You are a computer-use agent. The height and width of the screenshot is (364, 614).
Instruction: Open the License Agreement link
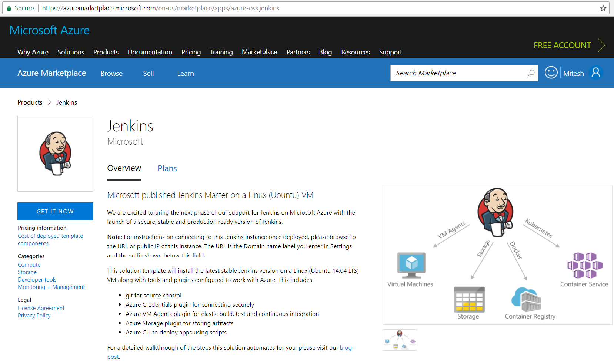coord(41,308)
